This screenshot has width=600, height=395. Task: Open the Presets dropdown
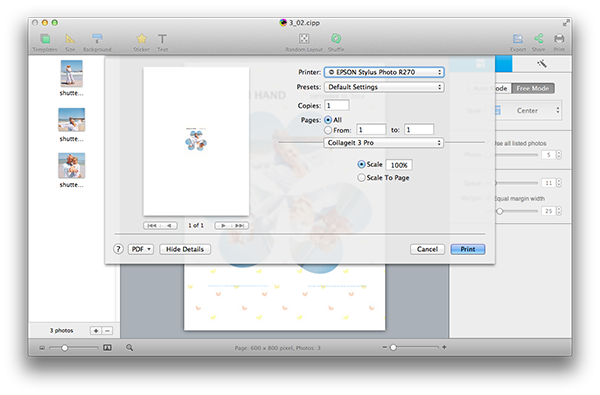[384, 87]
